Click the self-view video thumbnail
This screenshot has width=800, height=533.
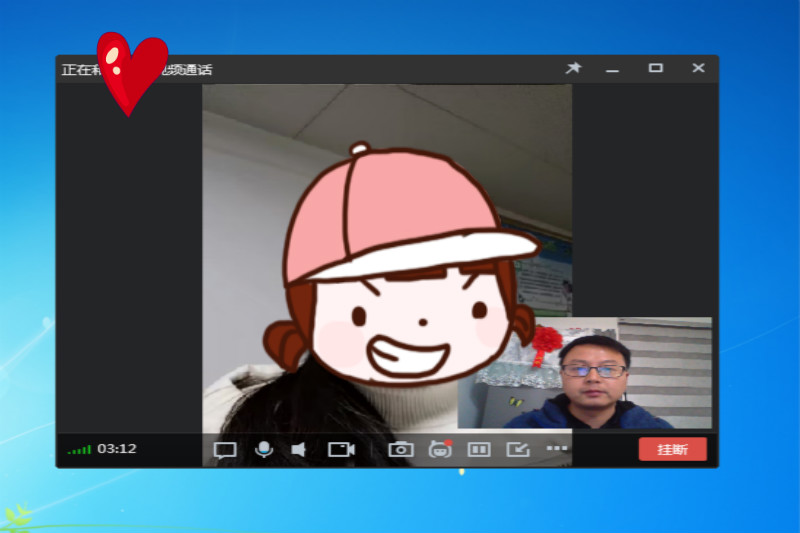click(x=585, y=373)
